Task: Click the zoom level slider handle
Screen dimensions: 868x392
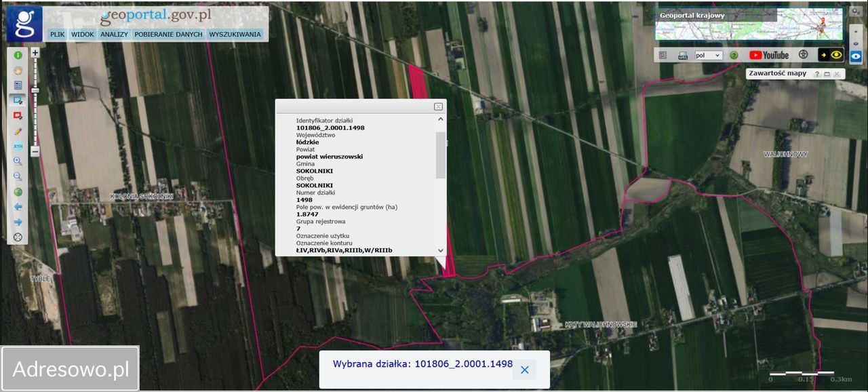Action: [x=35, y=90]
